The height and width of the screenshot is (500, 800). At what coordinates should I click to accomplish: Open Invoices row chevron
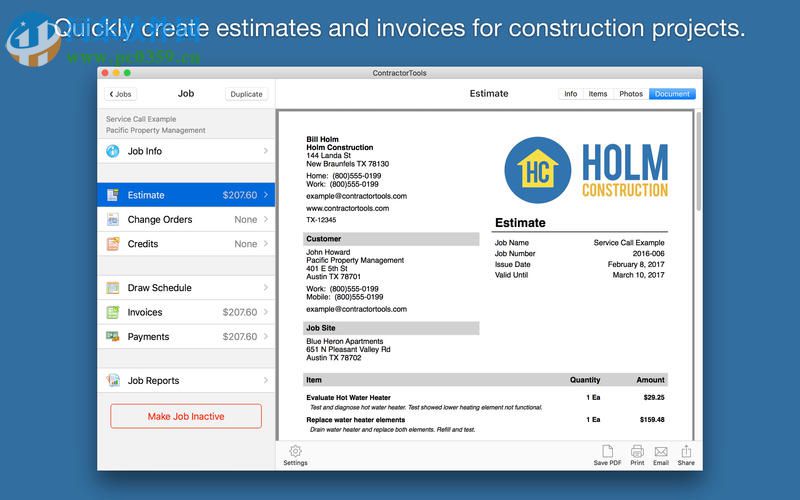(x=266, y=312)
